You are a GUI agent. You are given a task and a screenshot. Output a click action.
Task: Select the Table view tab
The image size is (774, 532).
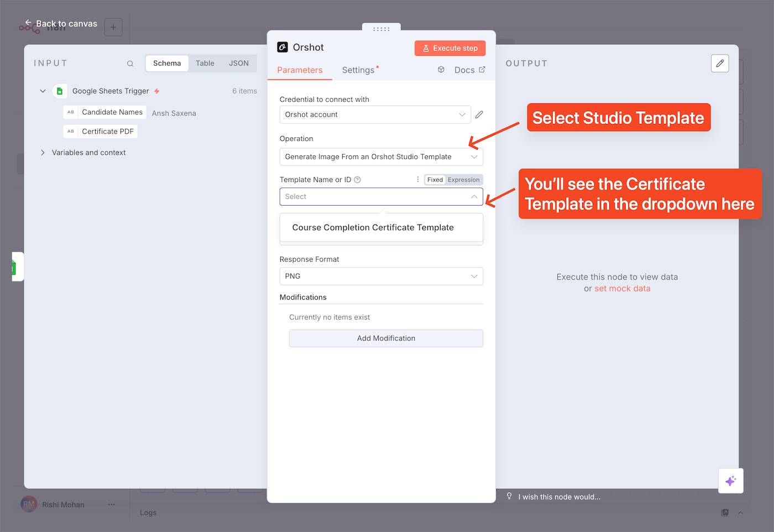(x=205, y=64)
